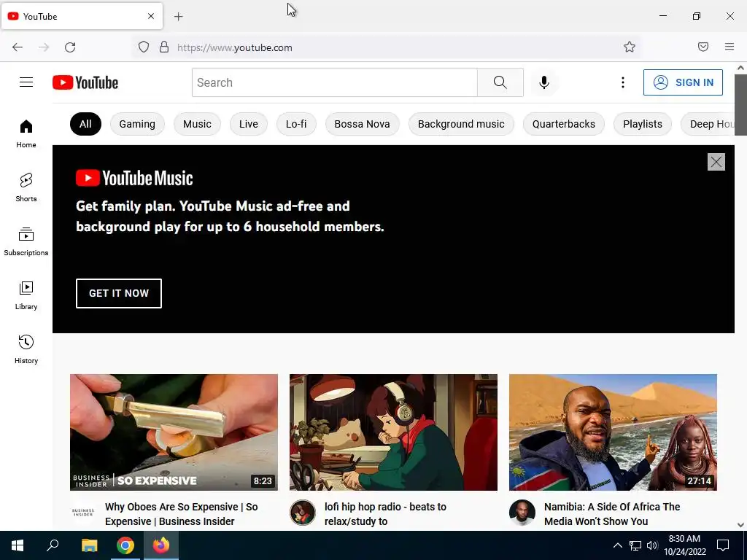Open lofi hip hop radio thumbnail
Viewport: 747px width, 560px height.
click(393, 432)
